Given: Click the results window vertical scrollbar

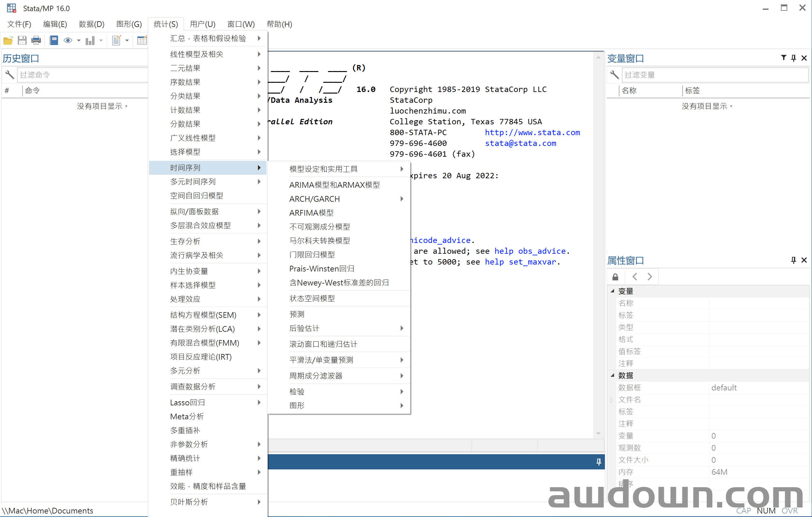Looking at the screenshot, I should [598, 236].
